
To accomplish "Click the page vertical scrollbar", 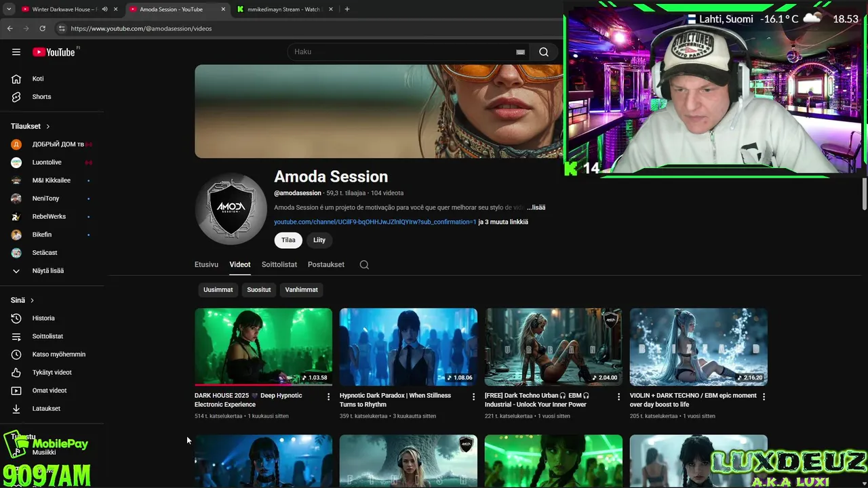I will (864, 195).
